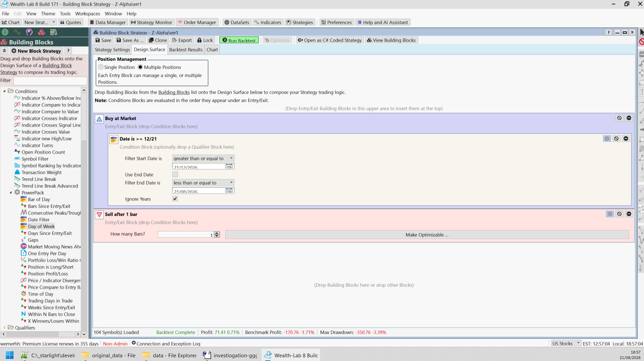Click the Sell block red triangle icon

tap(99, 214)
